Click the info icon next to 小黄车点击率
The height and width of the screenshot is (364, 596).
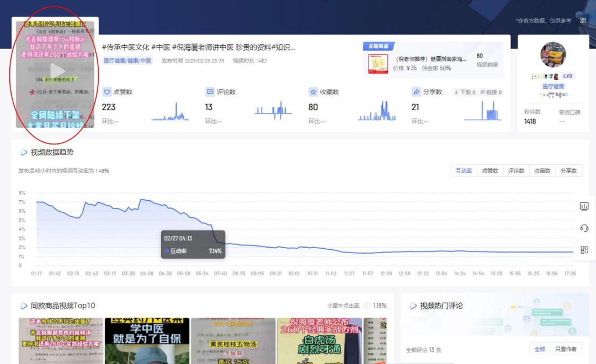point(367,306)
